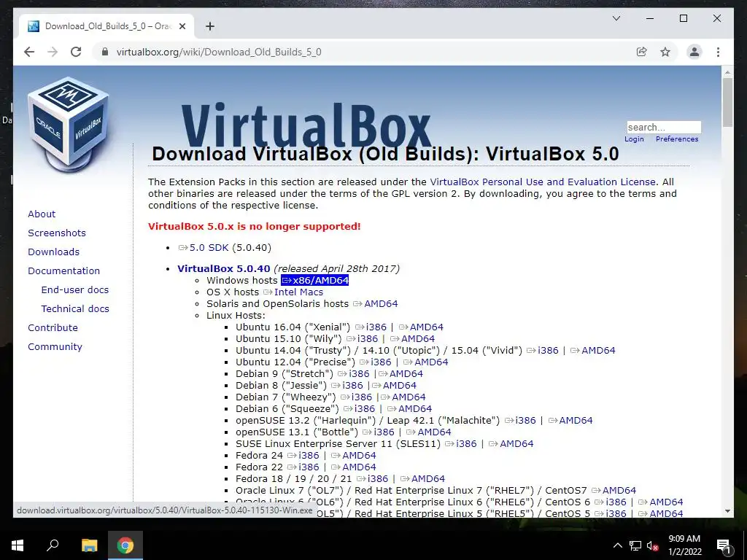747x560 pixels.
Task: Download Fedora 22 AMD64 package
Action: [354, 467]
